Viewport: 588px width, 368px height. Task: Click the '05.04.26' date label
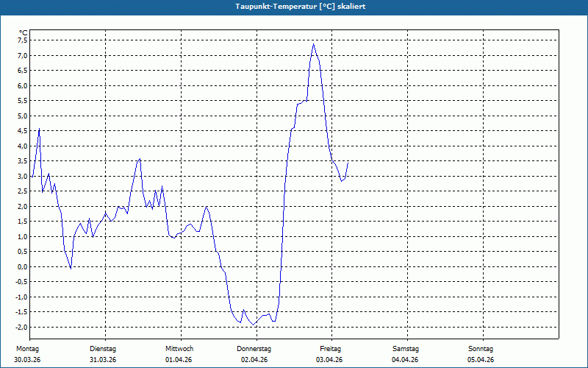coord(481,360)
